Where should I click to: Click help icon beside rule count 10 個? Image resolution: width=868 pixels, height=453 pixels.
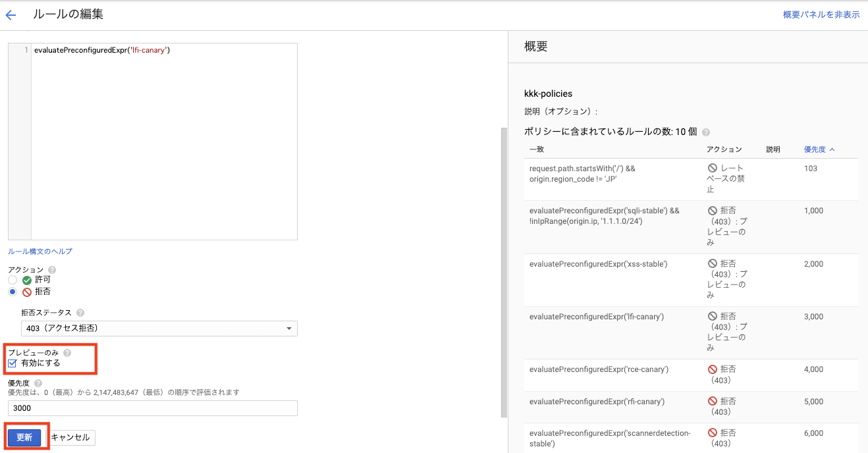(706, 132)
